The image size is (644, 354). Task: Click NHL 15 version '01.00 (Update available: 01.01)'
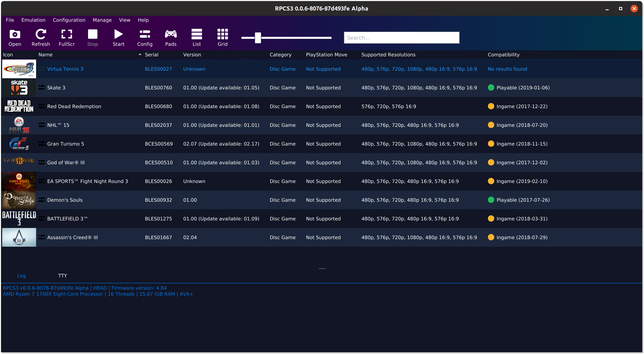[221, 125]
